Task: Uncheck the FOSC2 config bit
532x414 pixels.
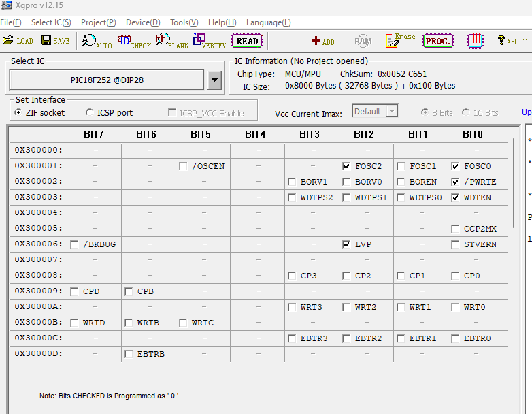Action: click(x=346, y=166)
